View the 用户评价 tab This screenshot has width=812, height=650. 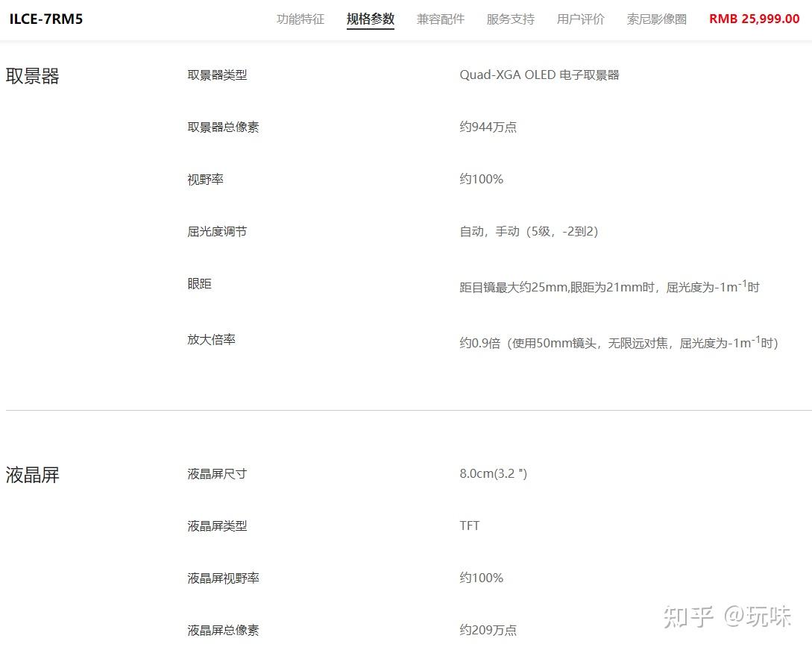581,19
